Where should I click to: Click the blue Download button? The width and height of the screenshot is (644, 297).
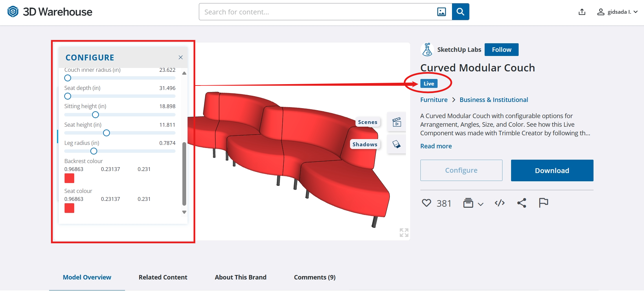pyautogui.click(x=552, y=171)
